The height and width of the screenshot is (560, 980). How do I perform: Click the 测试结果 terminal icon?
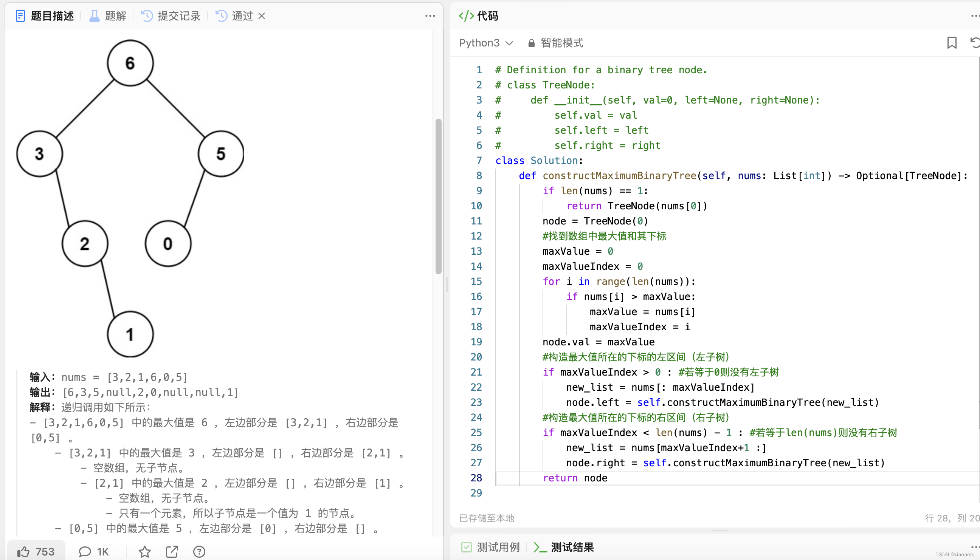tap(540, 547)
